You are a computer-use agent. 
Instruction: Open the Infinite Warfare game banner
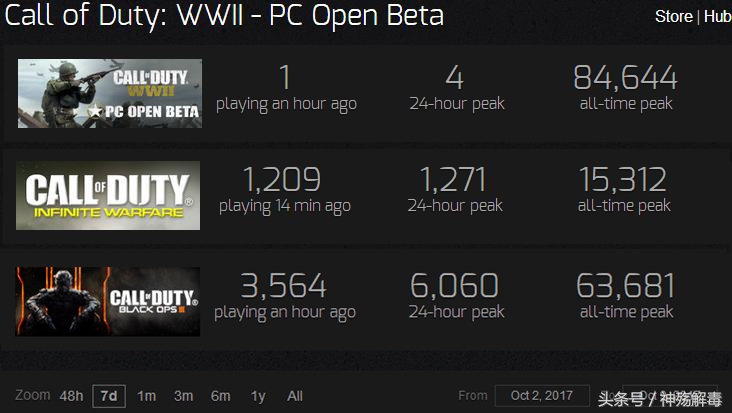(x=109, y=196)
